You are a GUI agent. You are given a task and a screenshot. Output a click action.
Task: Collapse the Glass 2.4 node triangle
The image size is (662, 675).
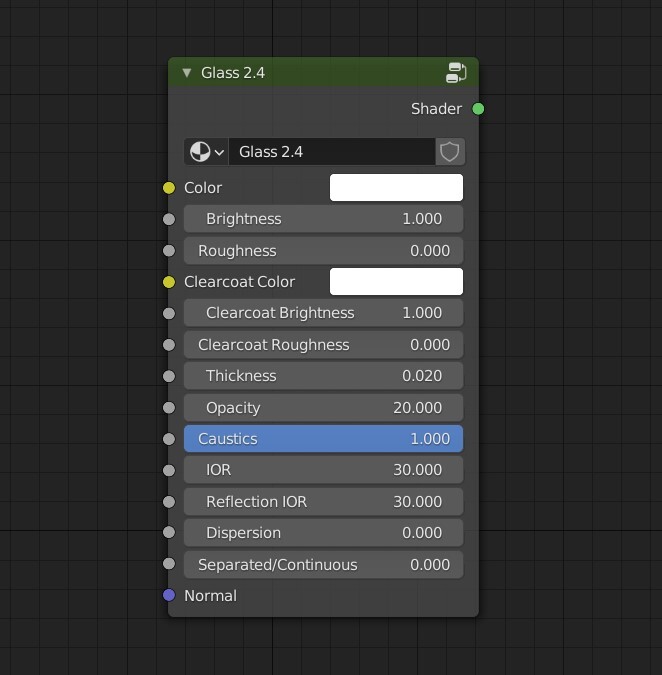(x=186, y=72)
